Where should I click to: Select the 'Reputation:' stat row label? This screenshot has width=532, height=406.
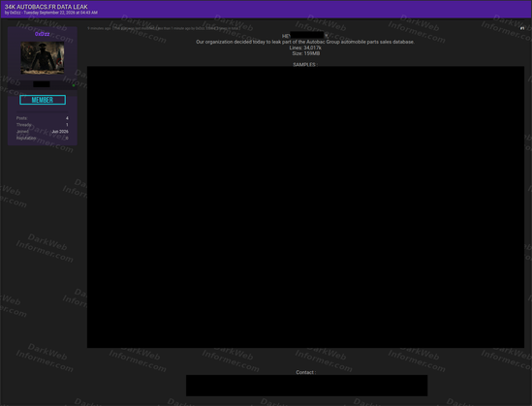click(x=26, y=138)
